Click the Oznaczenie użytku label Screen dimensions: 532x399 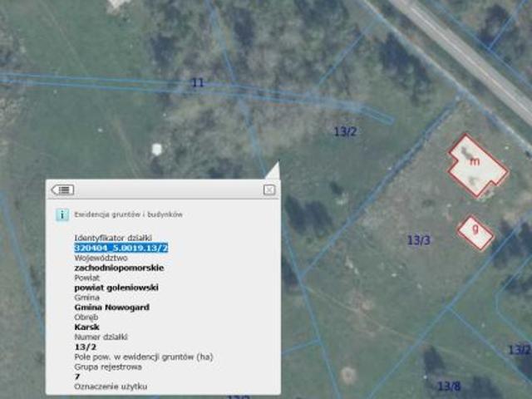pyautogui.click(x=107, y=386)
